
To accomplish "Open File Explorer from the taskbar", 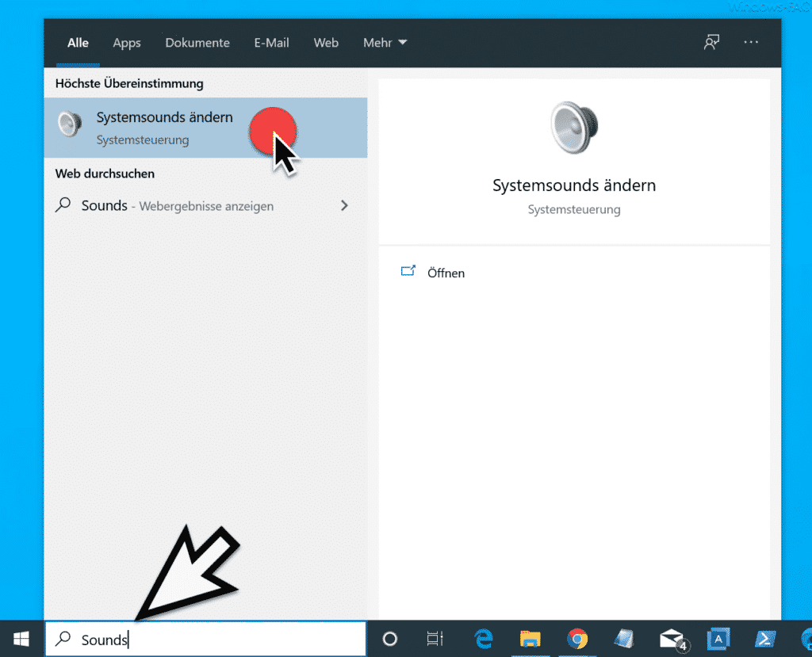I will pos(530,639).
